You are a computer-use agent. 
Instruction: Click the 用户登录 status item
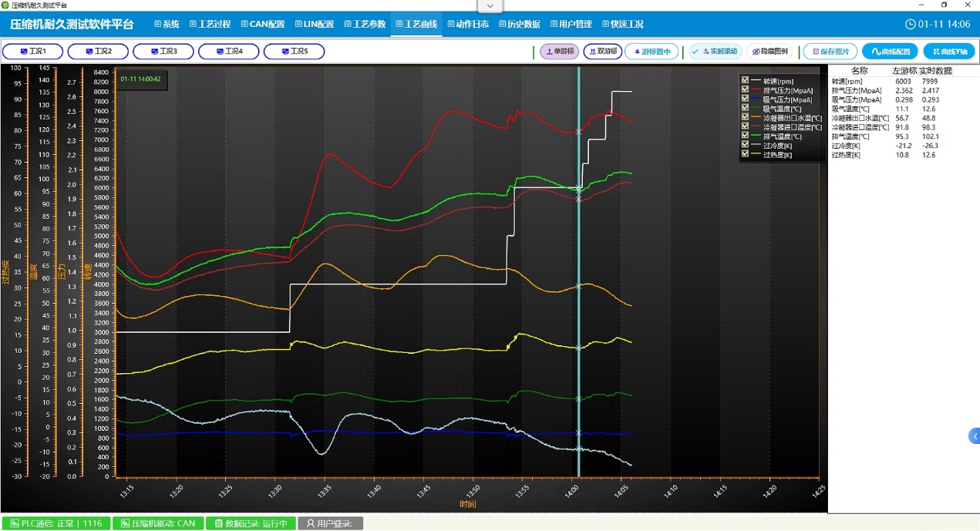[330, 523]
